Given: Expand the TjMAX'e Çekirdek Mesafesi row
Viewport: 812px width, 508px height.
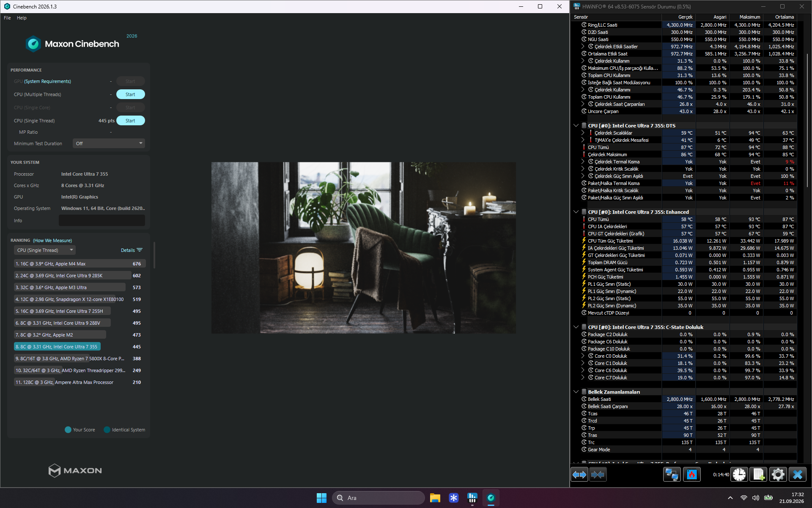Looking at the screenshot, I should pos(583,140).
